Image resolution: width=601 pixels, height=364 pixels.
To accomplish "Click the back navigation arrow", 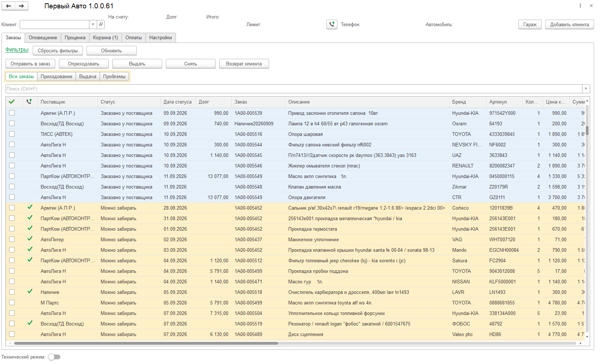I will pyautogui.click(x=8, y=6).
